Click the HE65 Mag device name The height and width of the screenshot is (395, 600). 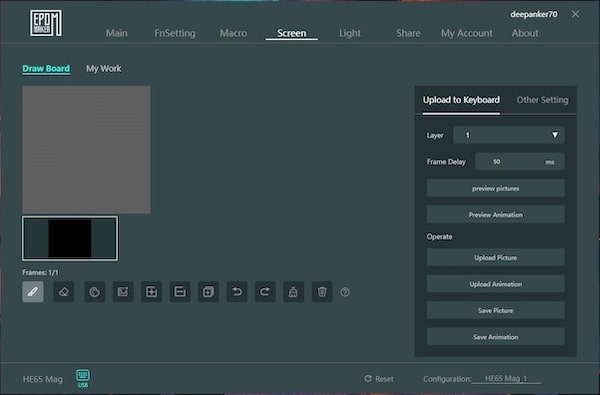(x=42, y=379)
